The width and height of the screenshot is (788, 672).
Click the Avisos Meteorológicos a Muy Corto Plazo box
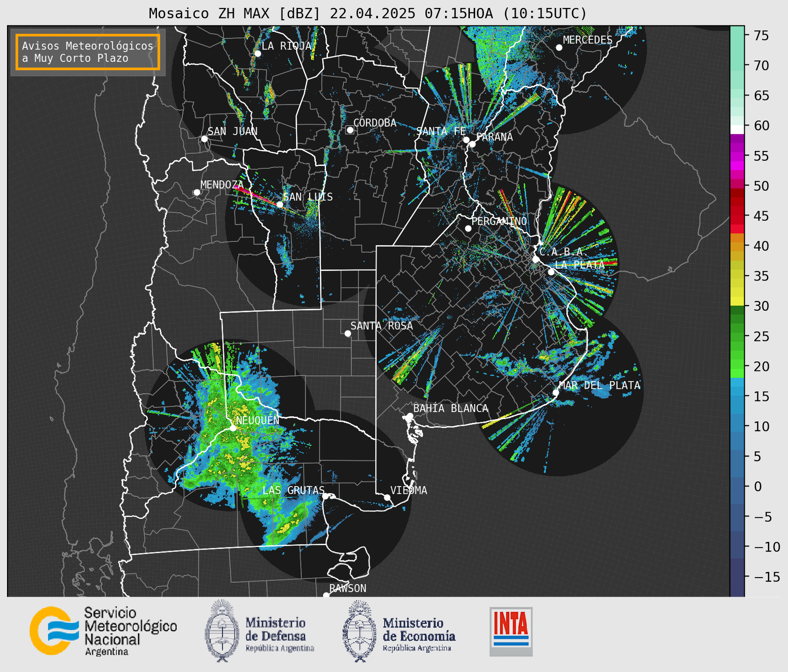(88, 52)
